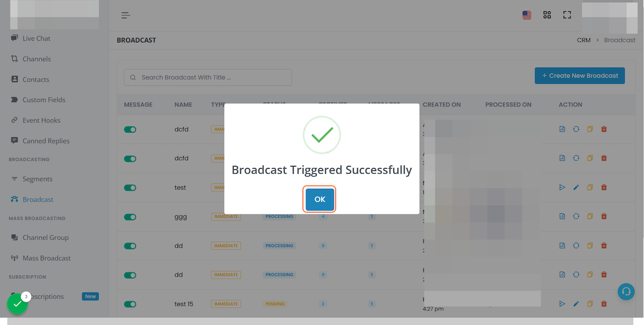Activate the fullscreen icon
The width and height of the screenshot is (644, 325).
(x=567, y=15)
